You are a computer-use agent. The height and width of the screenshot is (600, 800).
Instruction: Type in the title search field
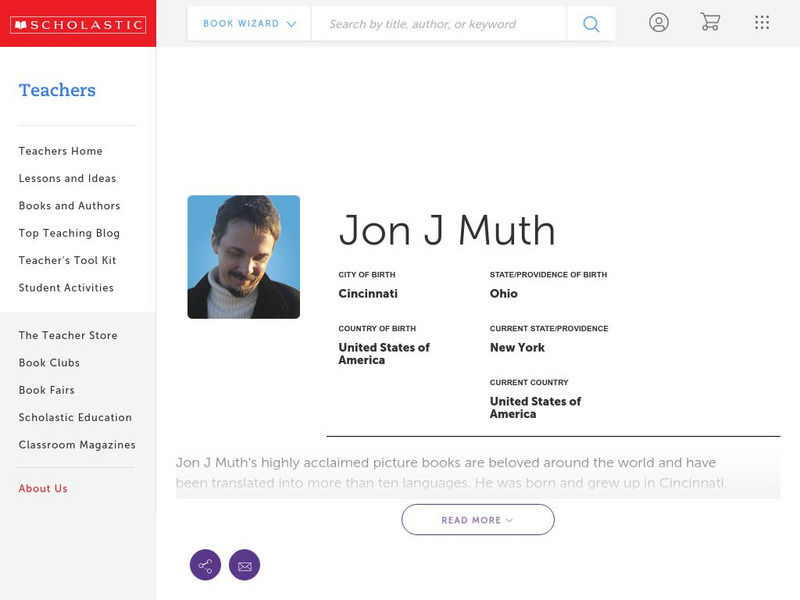(438, 24)
